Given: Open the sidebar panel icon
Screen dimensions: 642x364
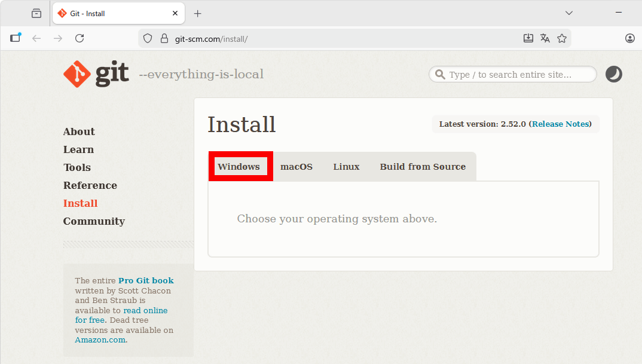Looking at the screenshot, I should (16, 38).
